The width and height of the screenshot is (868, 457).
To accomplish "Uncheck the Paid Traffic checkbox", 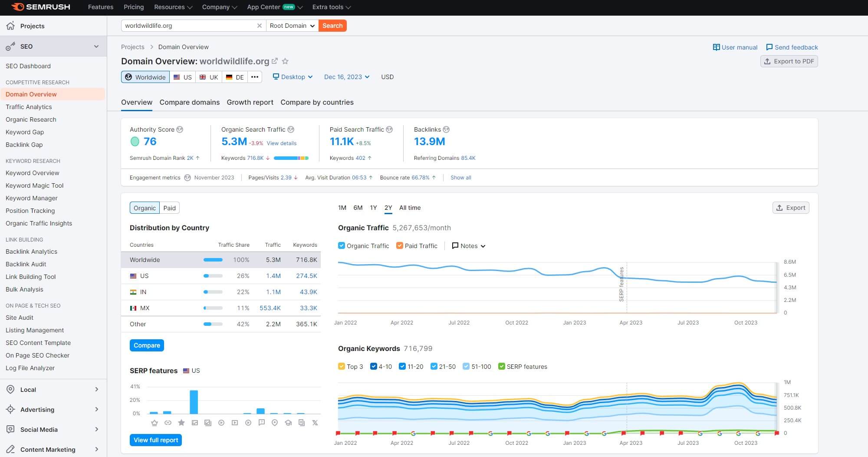I will [x=400, y=245].
